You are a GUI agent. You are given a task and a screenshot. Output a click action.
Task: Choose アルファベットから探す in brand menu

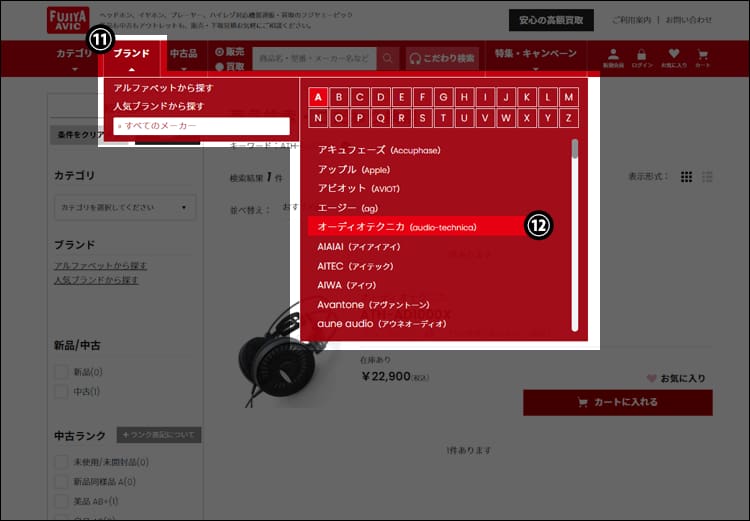pos(163,88)
